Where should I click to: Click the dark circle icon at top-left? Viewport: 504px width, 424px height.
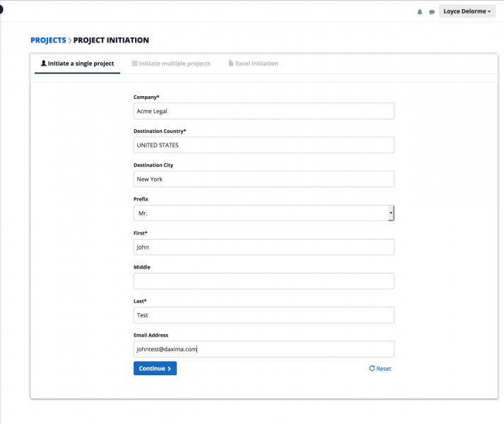(1, 9)
